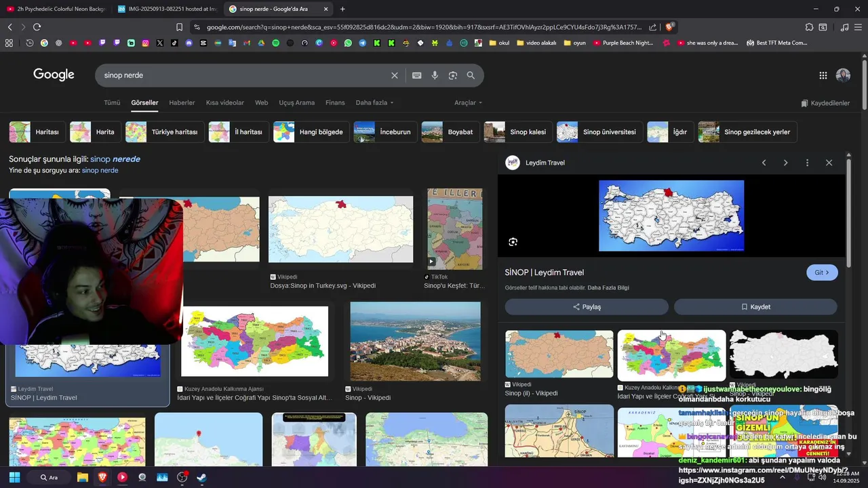Open the WhatsApp bookmark

(348, 43)
